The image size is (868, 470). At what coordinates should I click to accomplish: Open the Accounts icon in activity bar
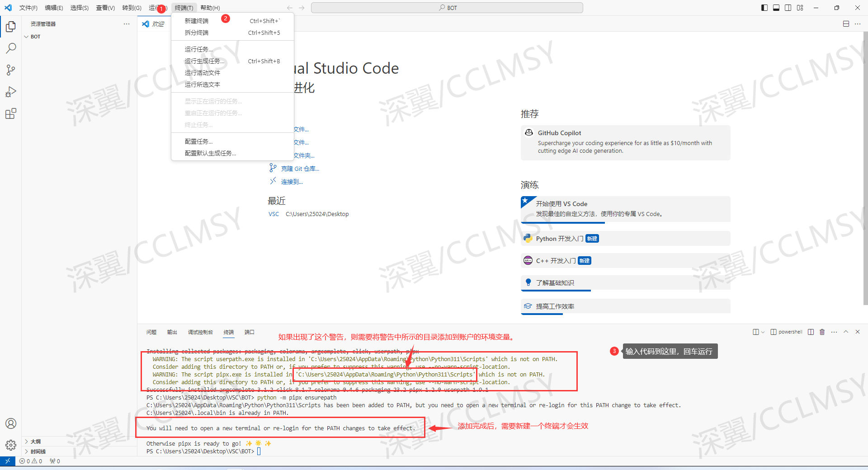pos(11,423)
